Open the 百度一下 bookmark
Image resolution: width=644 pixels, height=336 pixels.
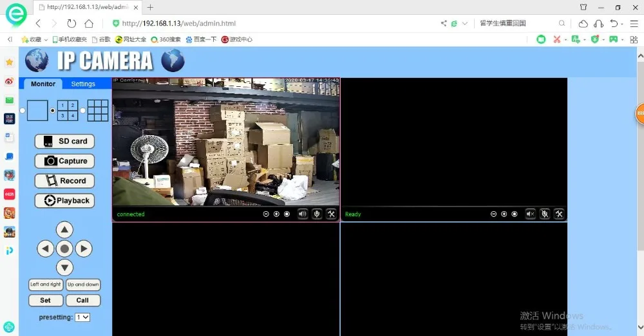(201, 39)
